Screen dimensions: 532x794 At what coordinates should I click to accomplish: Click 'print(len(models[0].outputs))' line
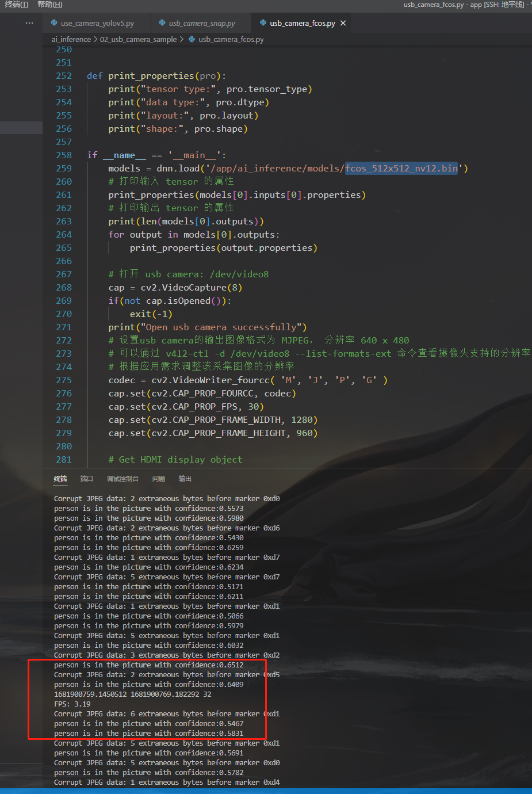click(186, 222)
